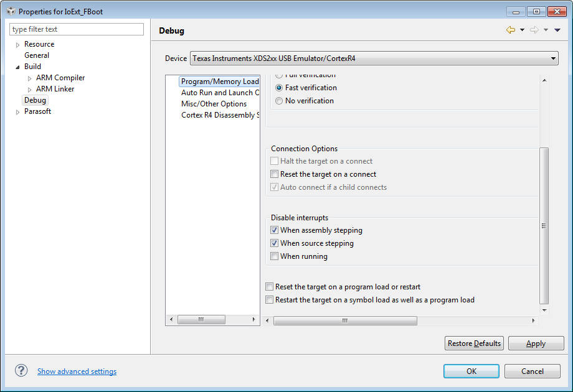This screenshot has height=392, width=573.
Task: Click the back navigation arrow icon
Action: pos(511,30)
